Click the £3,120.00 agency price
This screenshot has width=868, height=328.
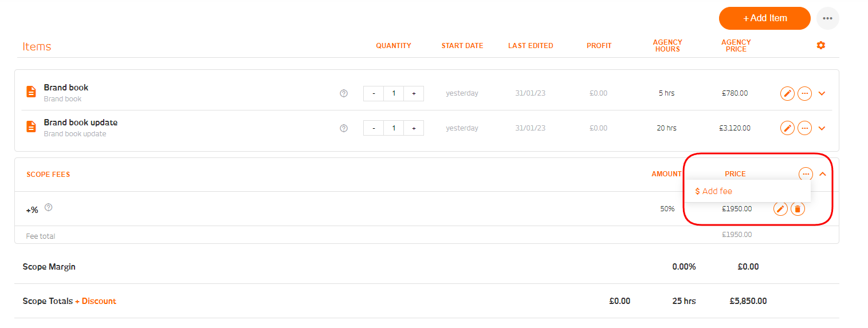(735, 128)
